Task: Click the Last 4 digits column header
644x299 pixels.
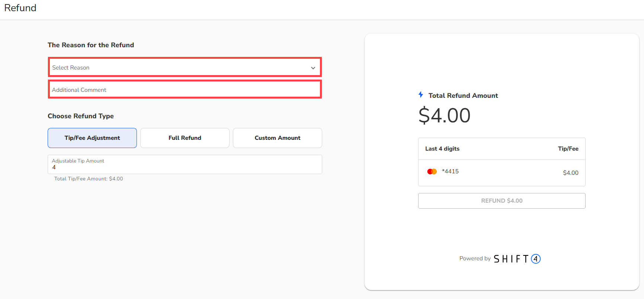Action: pyautogui.click(x=442, y=149)
